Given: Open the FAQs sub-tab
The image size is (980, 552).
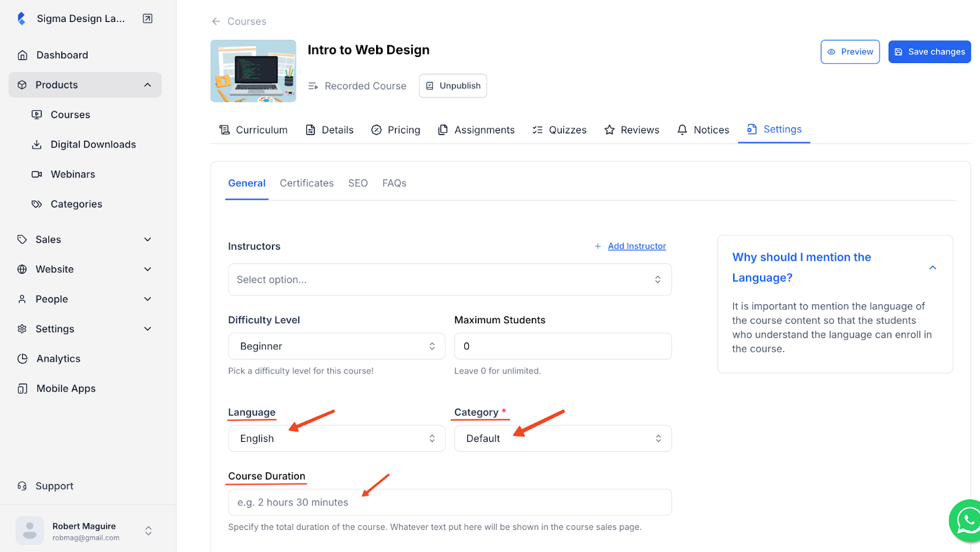Looking at the screenshot, I should (x=394, y=183).
